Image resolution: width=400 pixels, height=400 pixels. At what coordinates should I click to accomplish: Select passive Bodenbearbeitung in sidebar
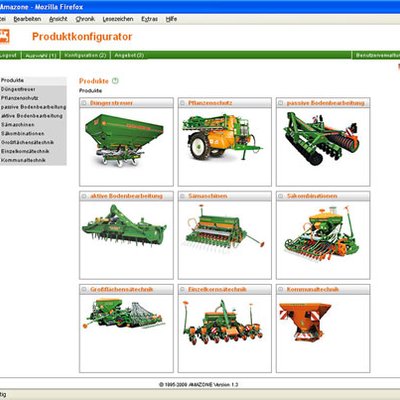click(33, 107)
